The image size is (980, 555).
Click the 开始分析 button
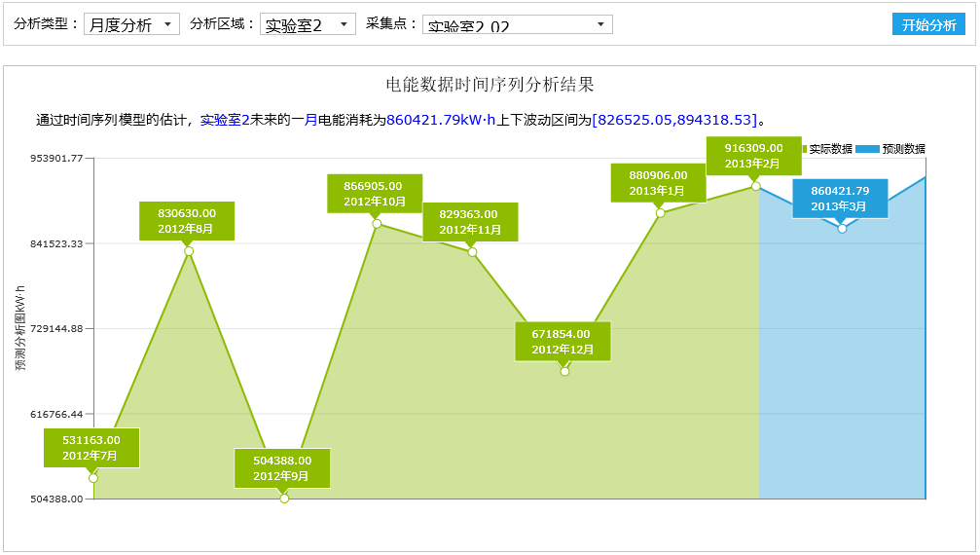click(x=928, y=24)
